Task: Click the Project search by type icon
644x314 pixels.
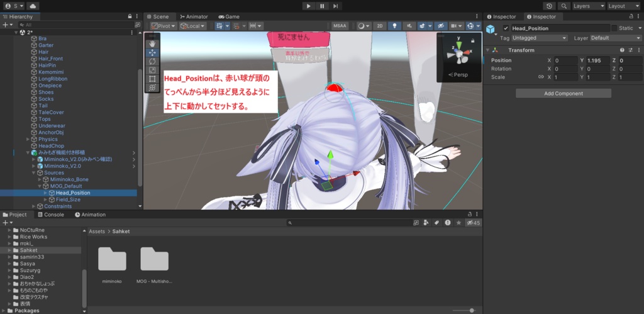Action: 426,223
